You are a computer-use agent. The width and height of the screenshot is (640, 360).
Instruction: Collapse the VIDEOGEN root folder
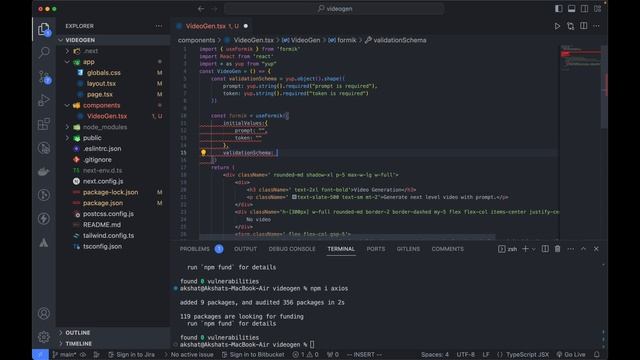point(113,40)
